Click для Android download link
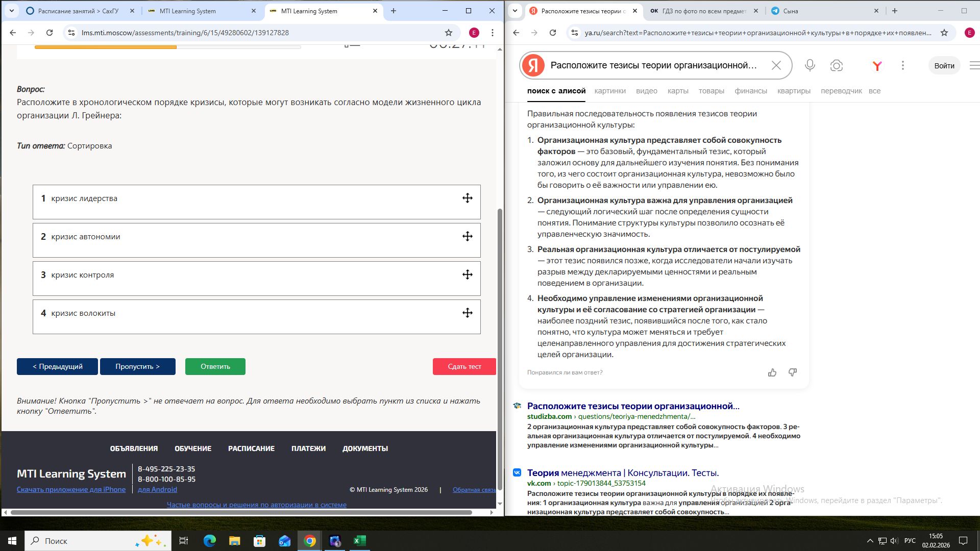 pos(157,489)
